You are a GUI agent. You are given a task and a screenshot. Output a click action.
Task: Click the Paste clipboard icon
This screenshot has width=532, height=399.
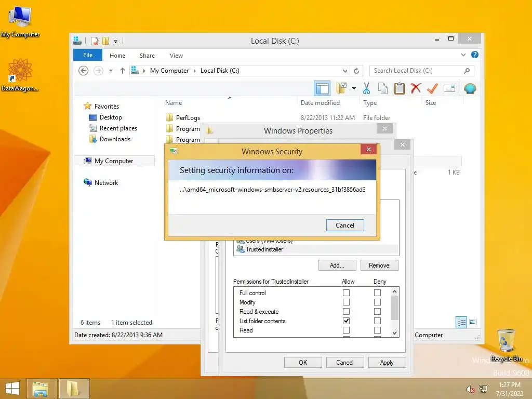click(400, 88)
